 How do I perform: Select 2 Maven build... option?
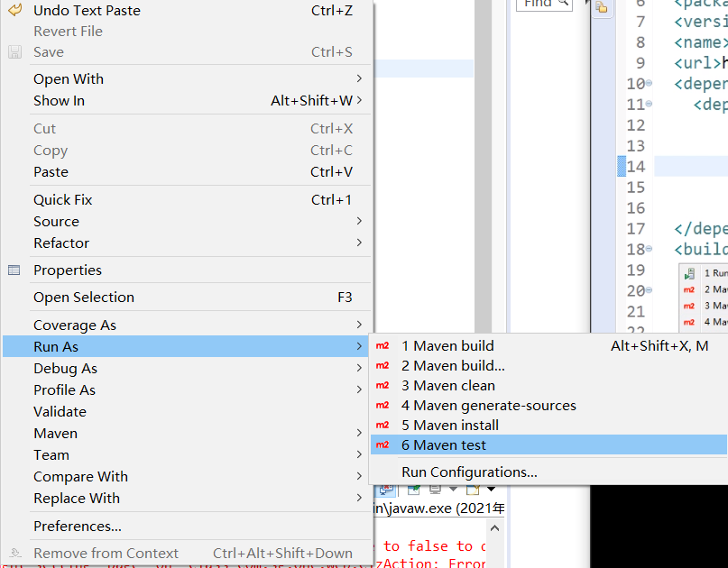[x=548, y=366]
